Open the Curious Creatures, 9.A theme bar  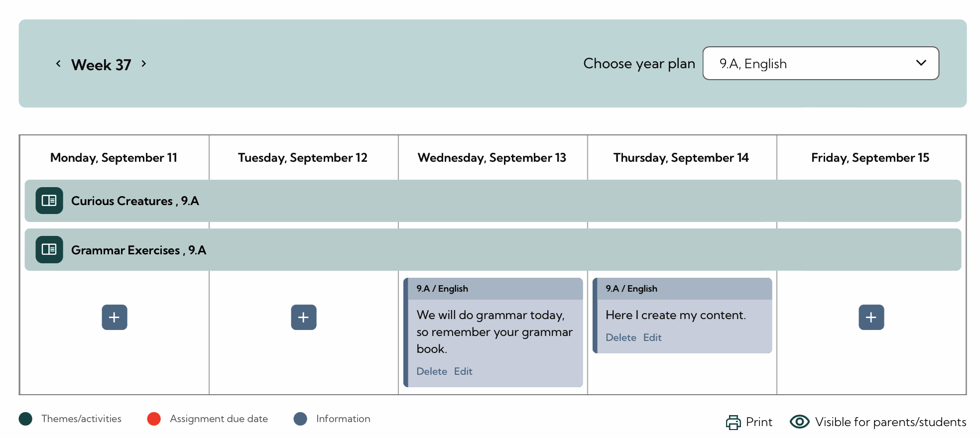pyautogui.click(x=135, y=201)
